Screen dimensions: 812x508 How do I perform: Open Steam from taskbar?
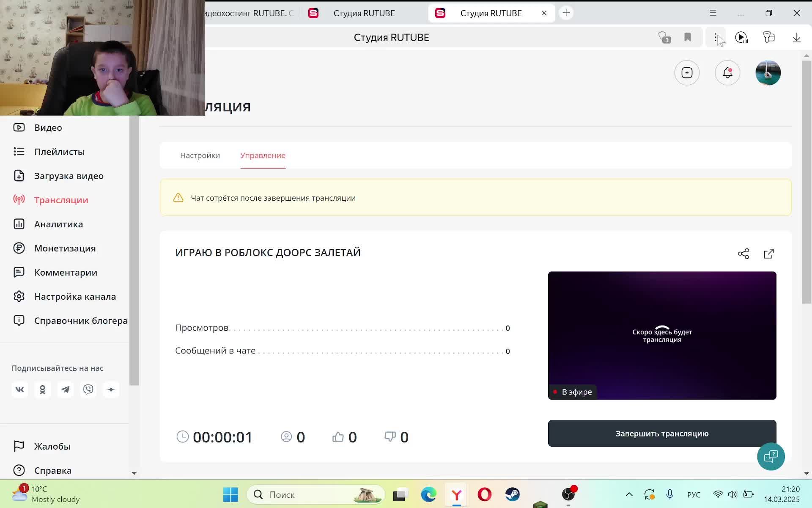tap(512, 494)
